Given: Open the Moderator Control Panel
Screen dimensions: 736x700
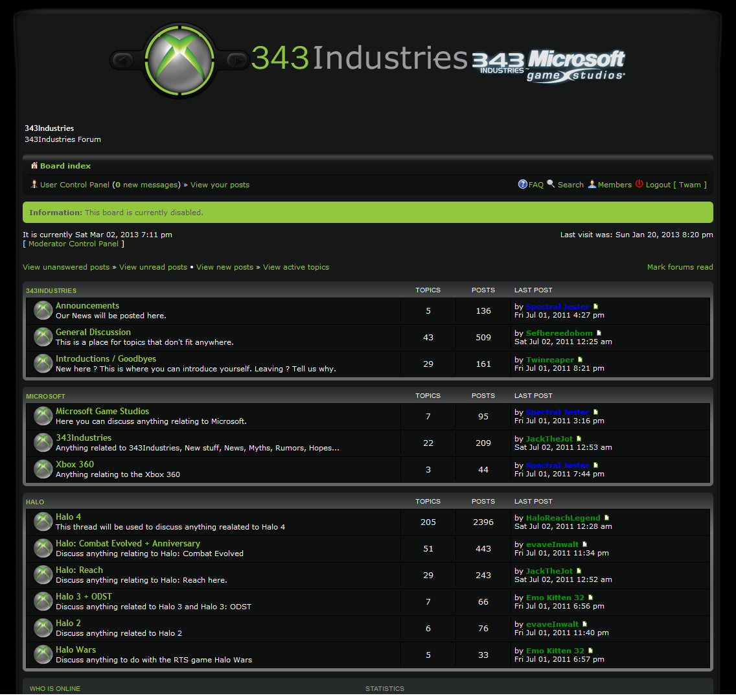Looking at the screenshot, I should click(73, 244).
